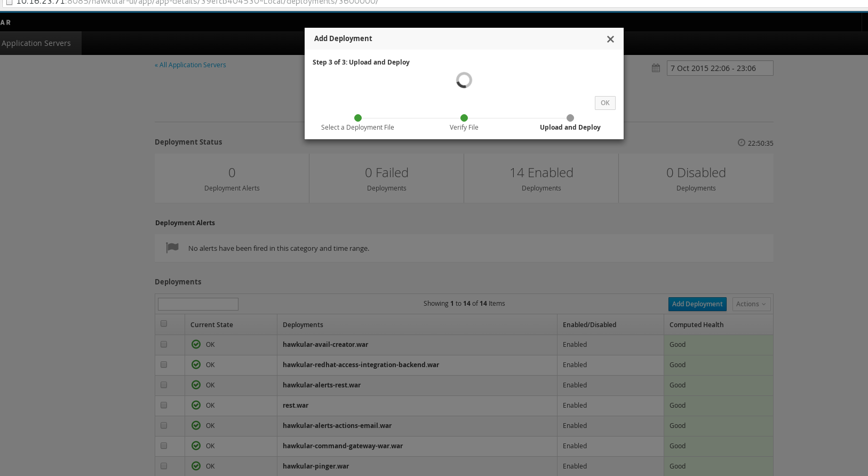Open hawkular-alerts-rest.war deployment
Image resolution: width=868 pixels, height=476 pixels.
[x=322, y=385]
